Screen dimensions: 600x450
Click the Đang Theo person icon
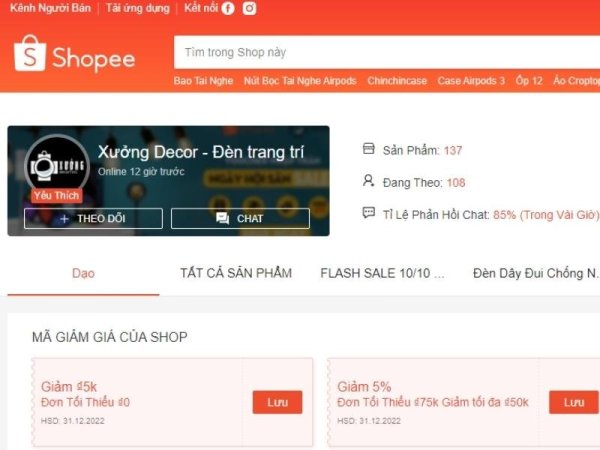pos(369,182)
